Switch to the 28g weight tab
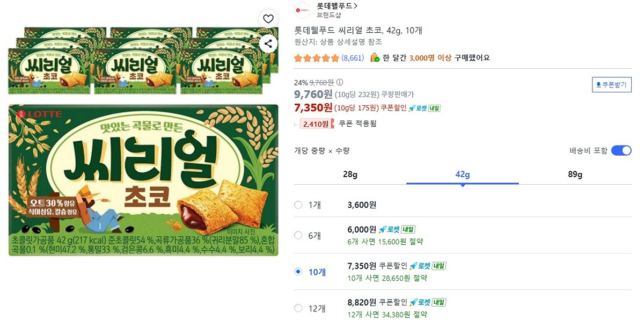Screen dimensions: 644x327 click(x=350, y=175)
